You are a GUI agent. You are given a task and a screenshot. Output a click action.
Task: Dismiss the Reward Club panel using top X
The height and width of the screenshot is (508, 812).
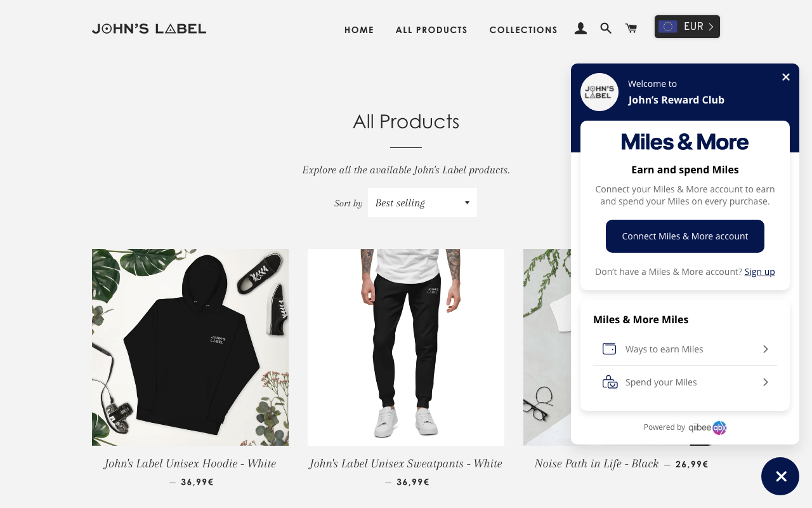point(786,77)
